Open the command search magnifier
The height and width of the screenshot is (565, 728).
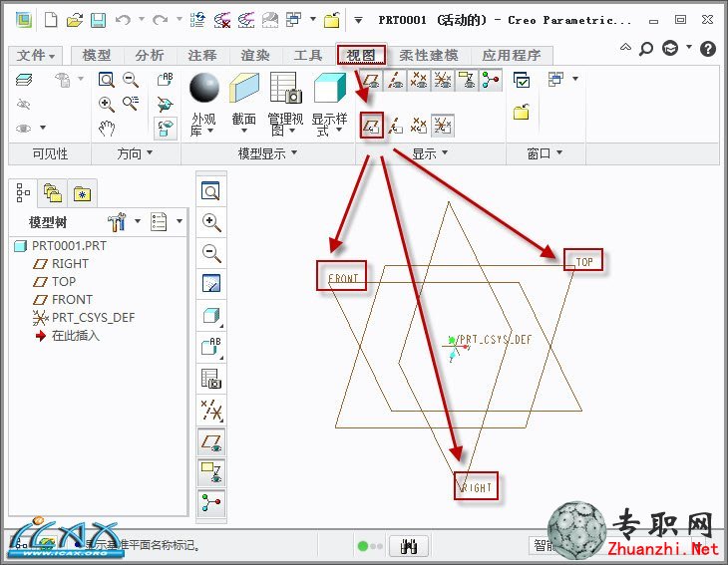(646, 48)
